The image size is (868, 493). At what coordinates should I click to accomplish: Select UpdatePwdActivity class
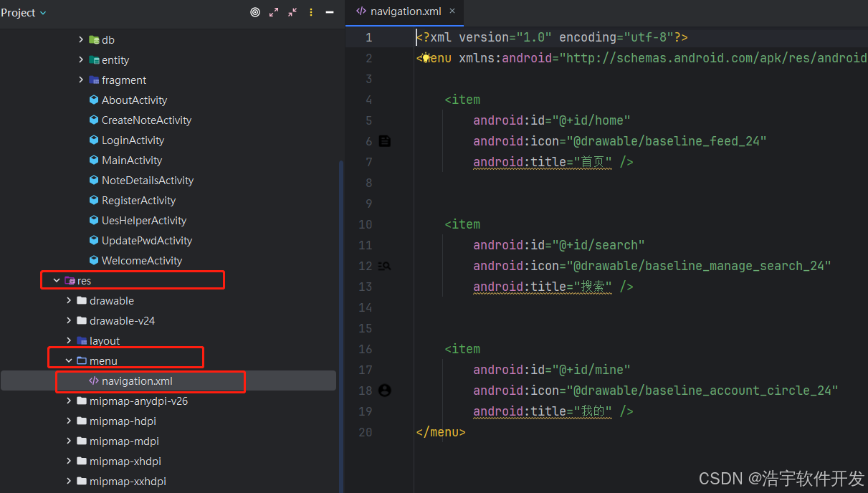tap(147, 241)
